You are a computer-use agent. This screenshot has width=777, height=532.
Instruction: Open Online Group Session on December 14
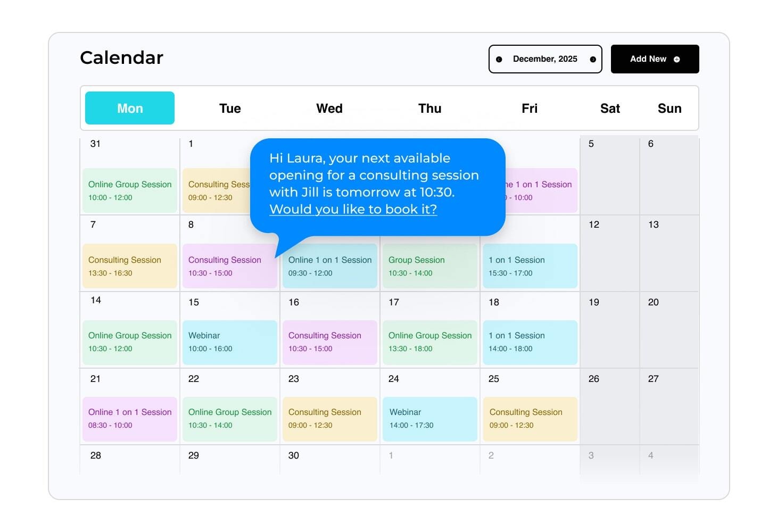129,342
